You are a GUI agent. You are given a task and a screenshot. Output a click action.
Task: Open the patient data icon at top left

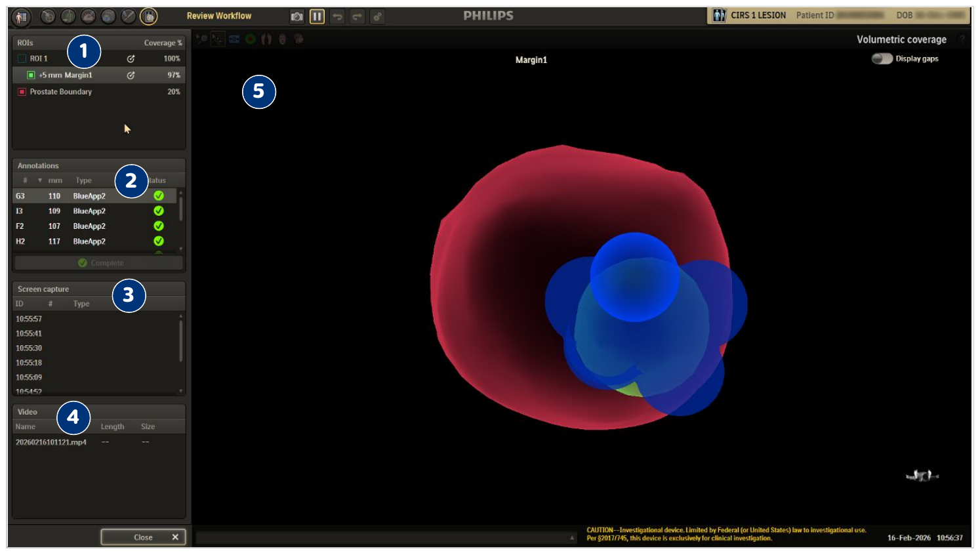click(21, 16)
